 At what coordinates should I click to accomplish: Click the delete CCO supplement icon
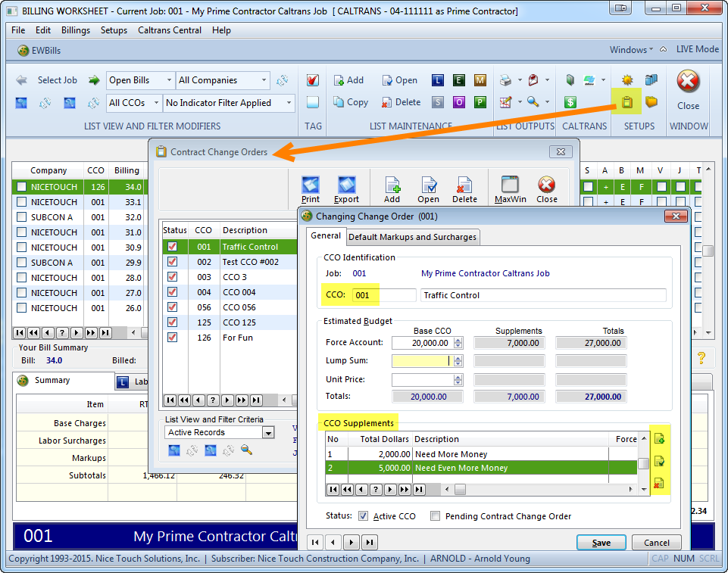(x=659, y=483)
